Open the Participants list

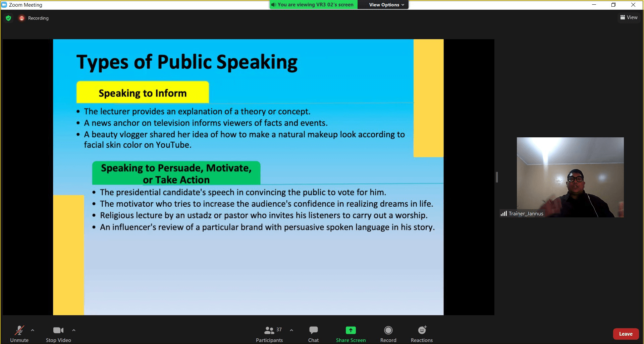coord(269,330)
